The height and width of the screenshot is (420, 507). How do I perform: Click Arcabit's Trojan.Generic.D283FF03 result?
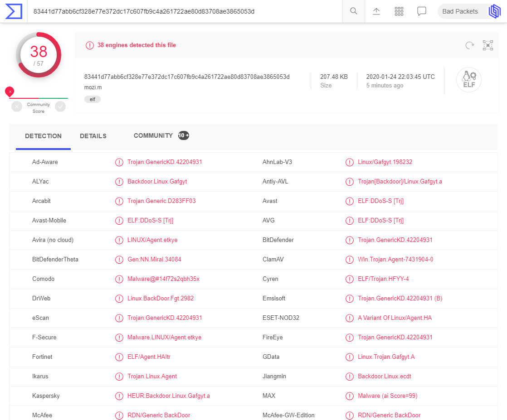(x=161, y=201)
